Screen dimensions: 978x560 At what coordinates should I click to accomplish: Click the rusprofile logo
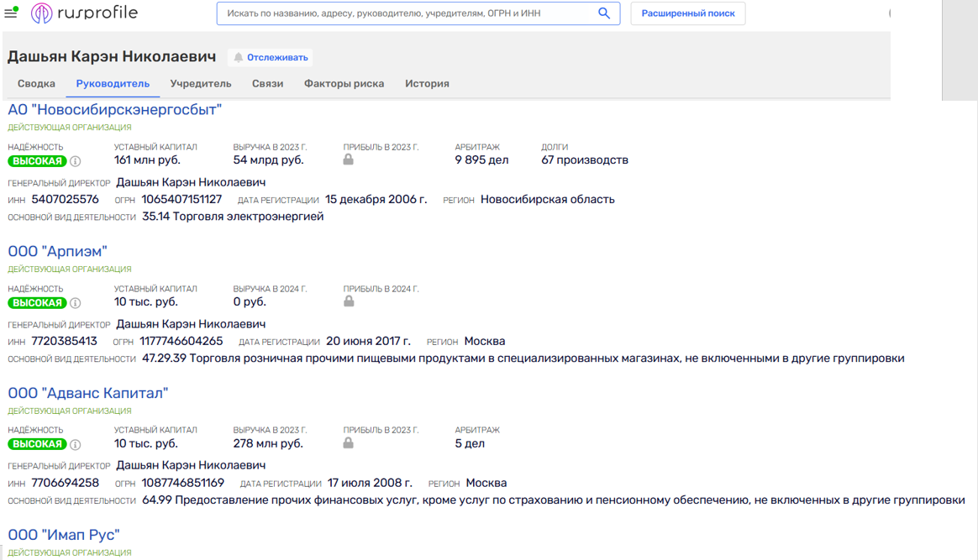tap(84, 13)
